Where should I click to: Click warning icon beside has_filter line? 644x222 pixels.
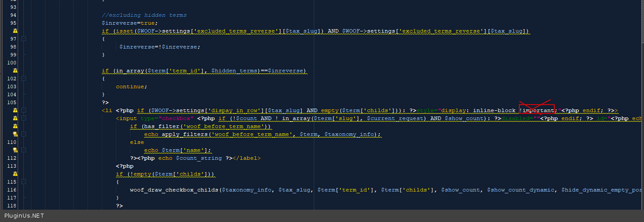click(x=15, y=126)
